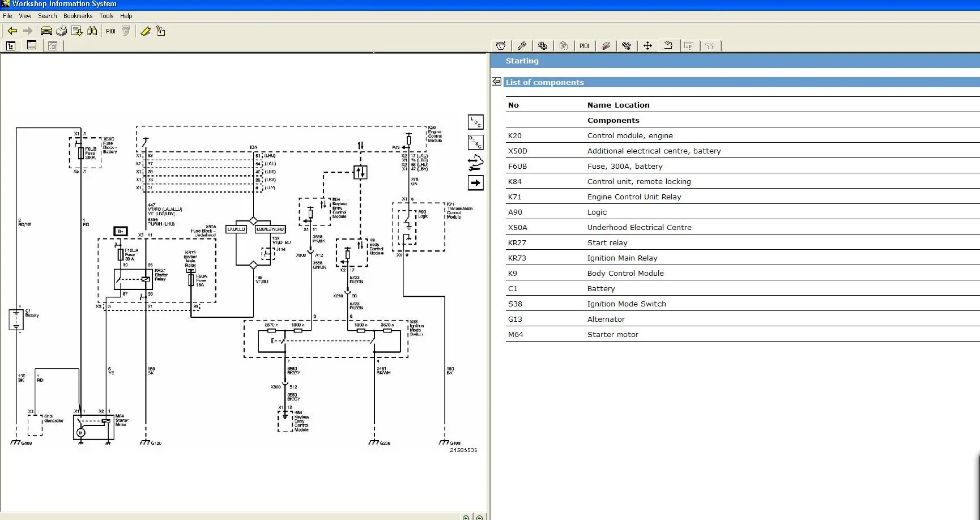This screenshot has height=520, width=980.
Task: Select the M64 Starter motor row
Action: (x=743, y=334)
